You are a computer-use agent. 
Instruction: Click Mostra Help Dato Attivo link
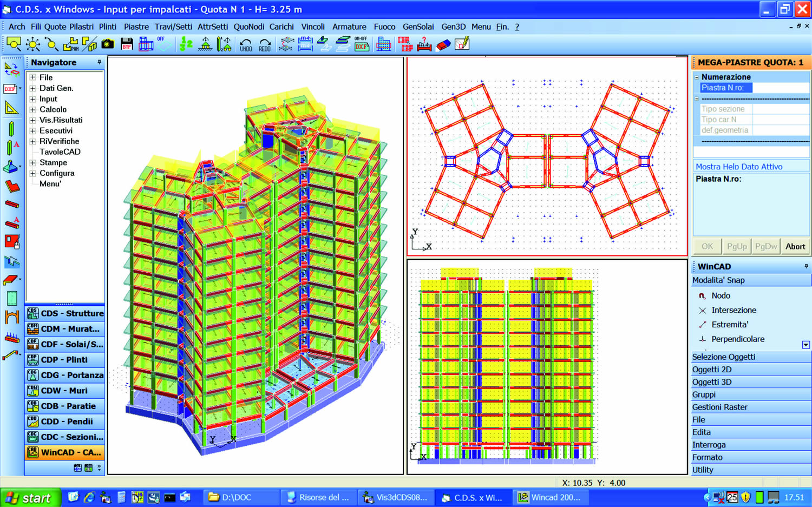[739, 167]
